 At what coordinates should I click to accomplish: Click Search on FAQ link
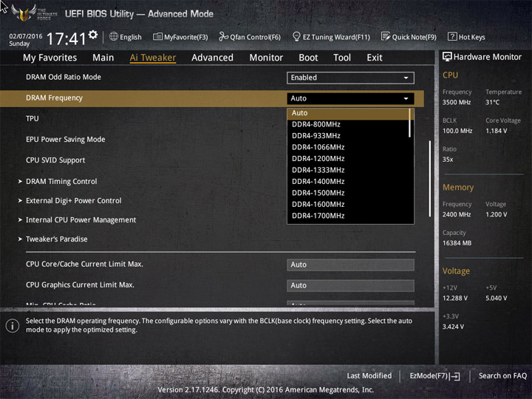pyautogui.click(x=502, y=375)
